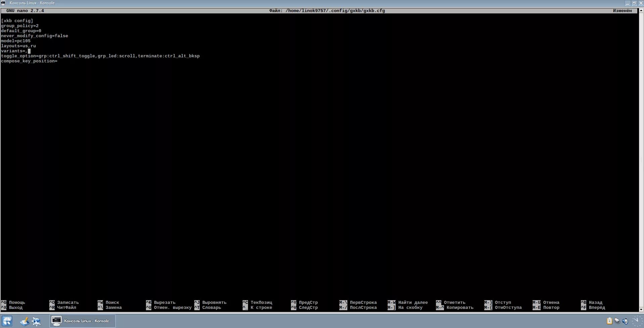Viewport: 644px width, 328px height.
Task: Click the ^B Назад shortcut label
Action: click(x=592, y=303)
